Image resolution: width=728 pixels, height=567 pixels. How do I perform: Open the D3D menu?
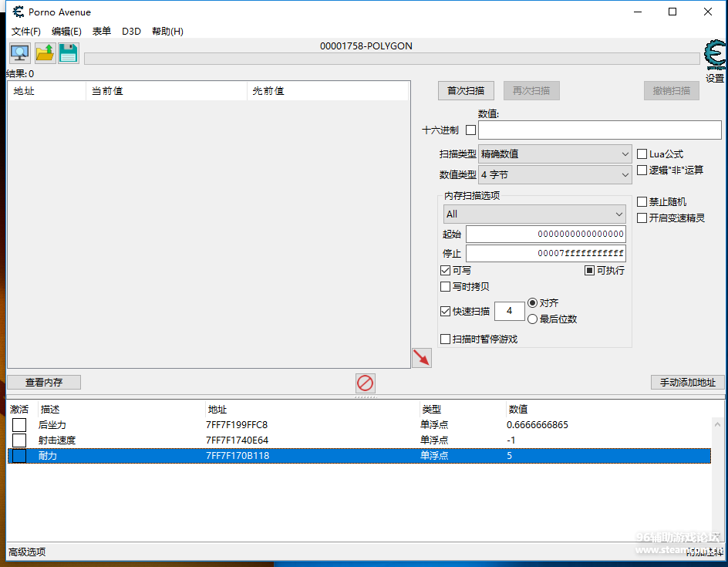click(x=131, y=31)
